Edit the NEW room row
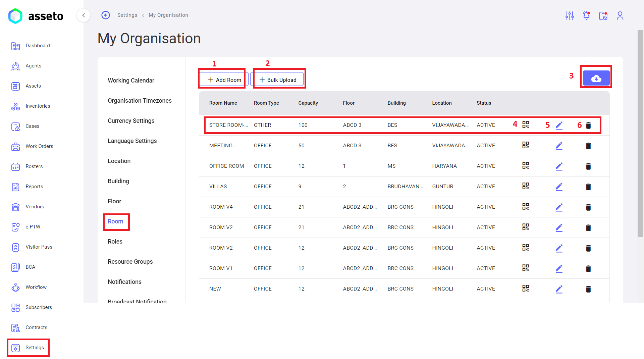Viewport: 644px width, 359px height. [559, 289]
